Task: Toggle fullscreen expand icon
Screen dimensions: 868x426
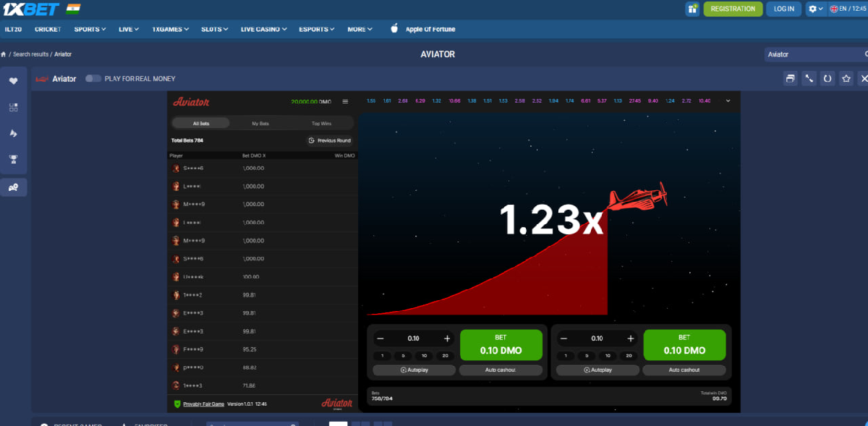Action: point(809,78)
